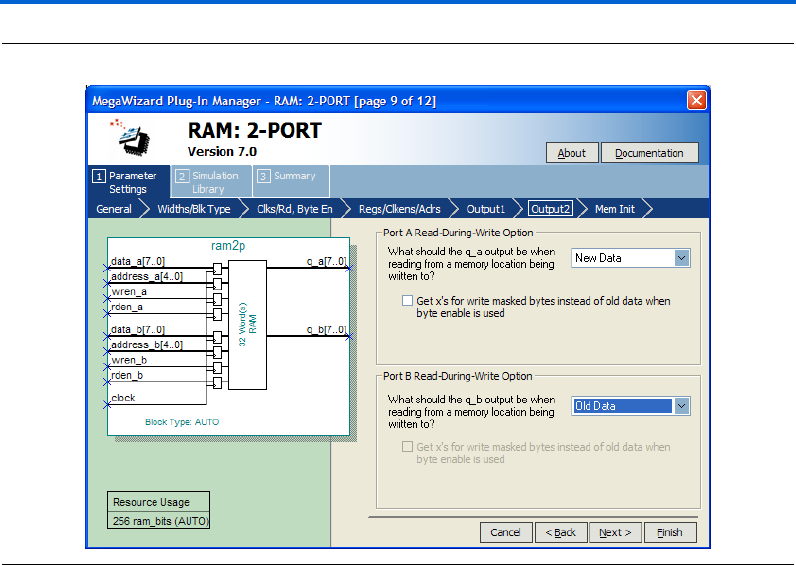Click the Port A Read-During-Write Option heading
Viewport: 796px width, 565px height.
tap(458, 232)
